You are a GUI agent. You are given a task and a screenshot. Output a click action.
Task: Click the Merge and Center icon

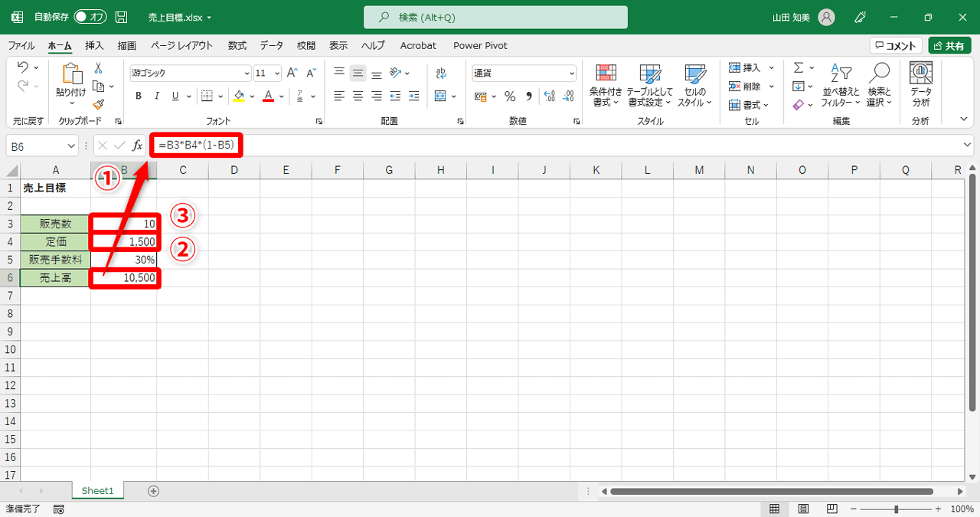pos(440,97)
